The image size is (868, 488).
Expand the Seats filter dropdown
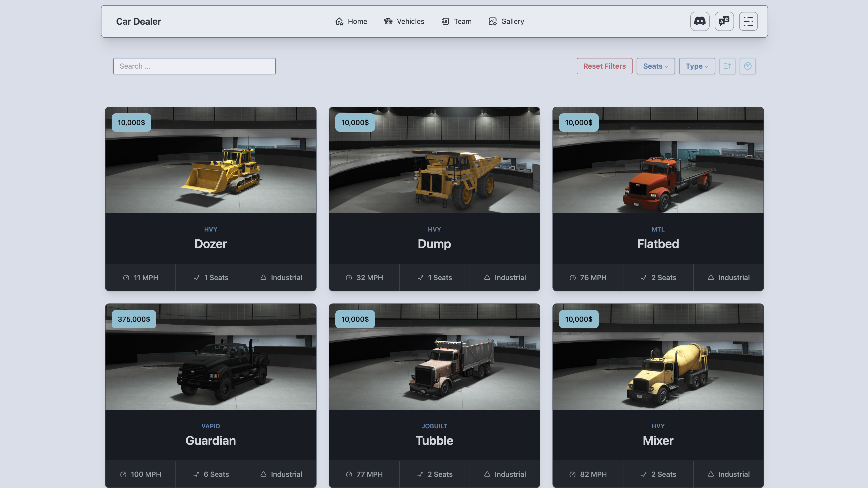[655, 66]
